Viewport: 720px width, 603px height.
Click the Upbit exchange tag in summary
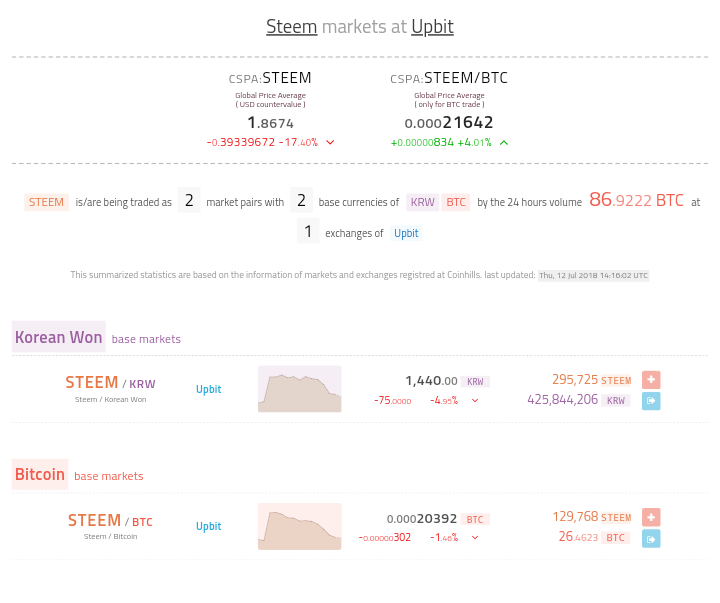[406, 233]
